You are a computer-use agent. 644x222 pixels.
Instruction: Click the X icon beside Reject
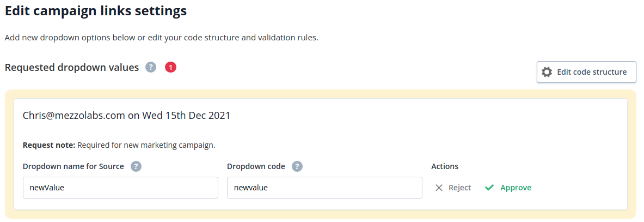point(439,188)
